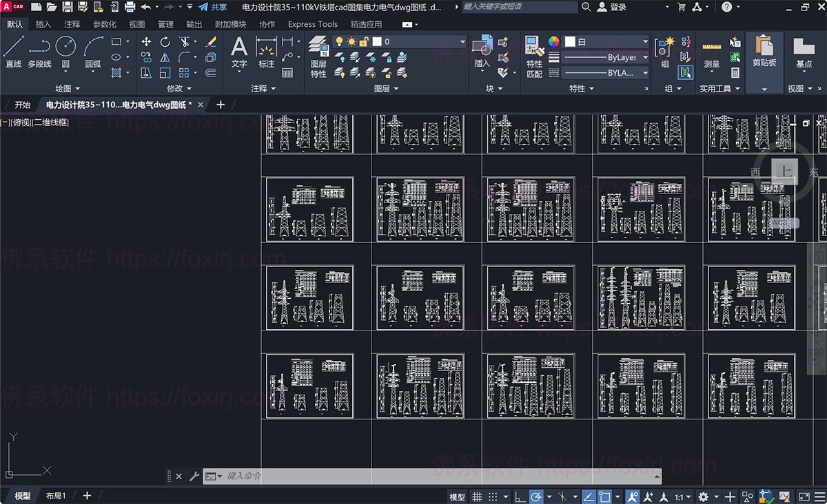Image resolution: width=827 pixels, height=504 pixels.
Task: Click the 开始 start tab
Action: point(22,105)
